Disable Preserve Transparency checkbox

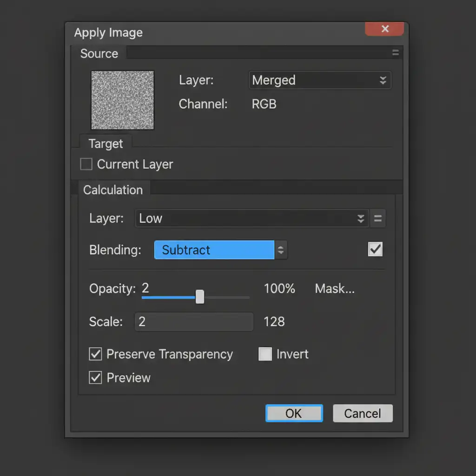pyautogui.click(x=95, y=354)
